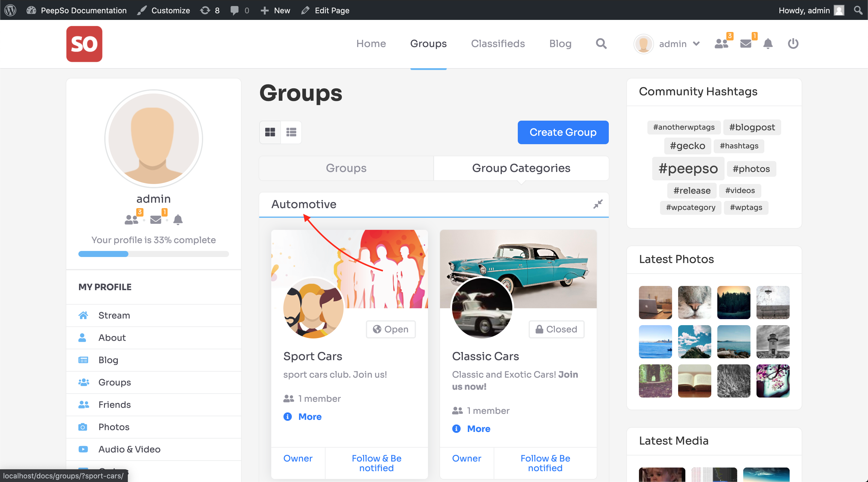Open the Owner menu on Sport Cars
Screen dimensions: 868x482
point(298,458)
